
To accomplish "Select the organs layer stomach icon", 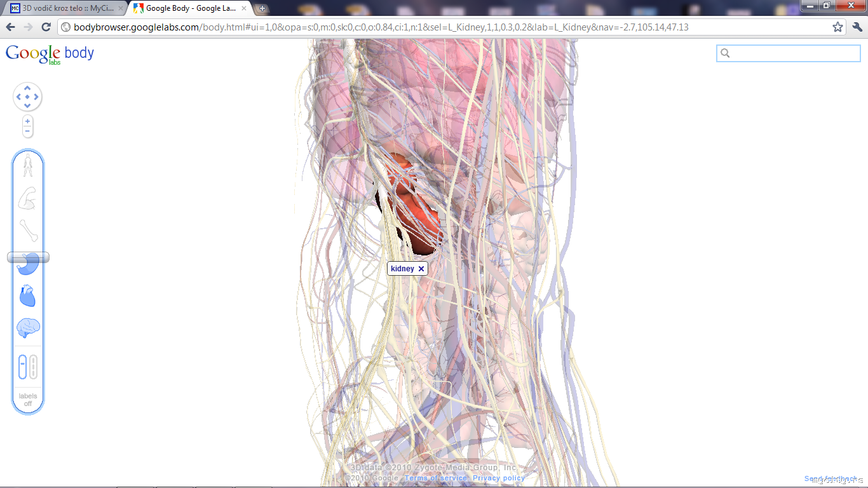I will click(28, 263).
